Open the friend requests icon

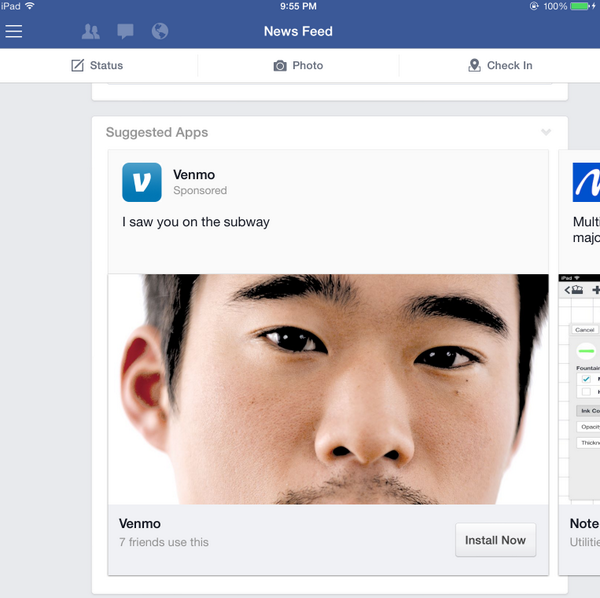click(x=91, y=31)
